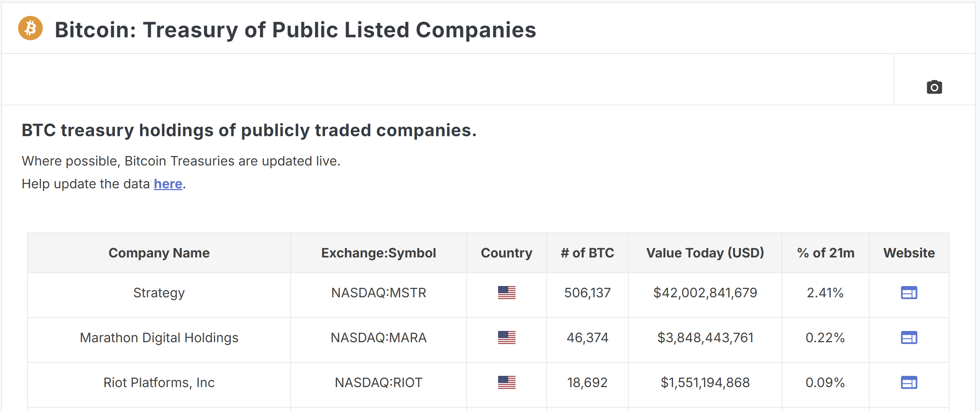Sort by the % of 21m column header

coord(825,253)
